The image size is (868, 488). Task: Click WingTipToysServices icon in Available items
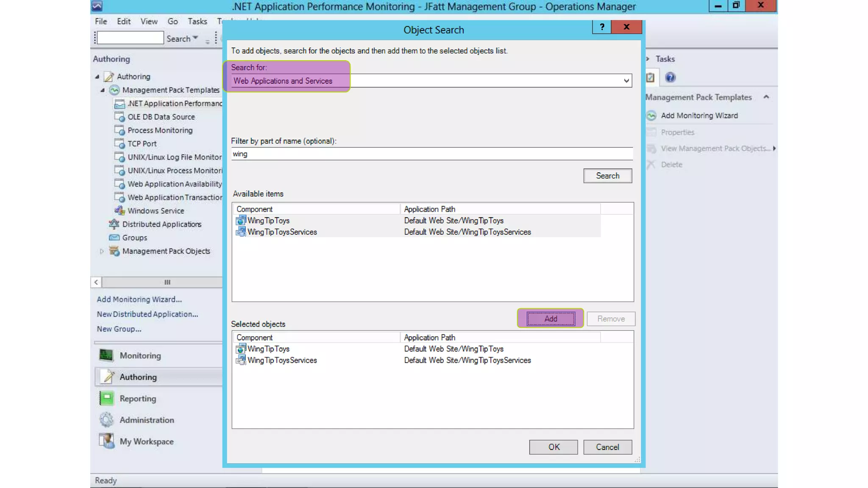(x=241, y=232)
